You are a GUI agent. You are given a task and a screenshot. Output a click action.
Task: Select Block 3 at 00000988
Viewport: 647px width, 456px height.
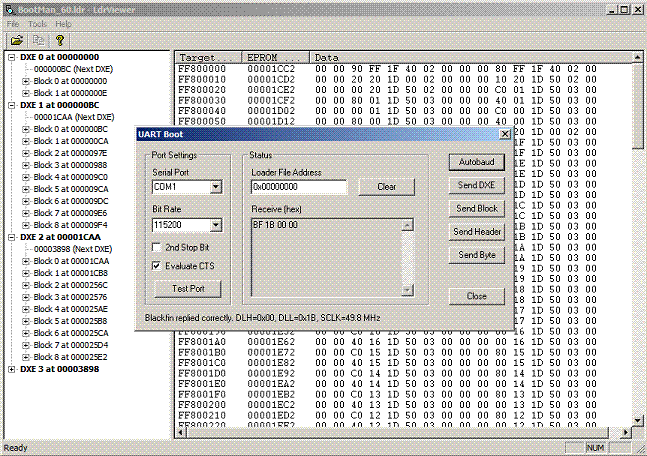tap(70, 165)
